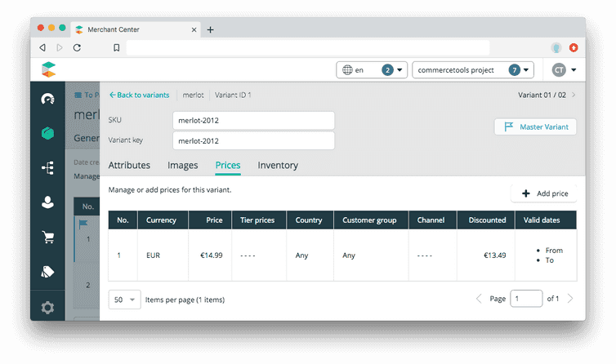Expand the en language dropdown
This screenshot has width=616, height=364.
371,70
